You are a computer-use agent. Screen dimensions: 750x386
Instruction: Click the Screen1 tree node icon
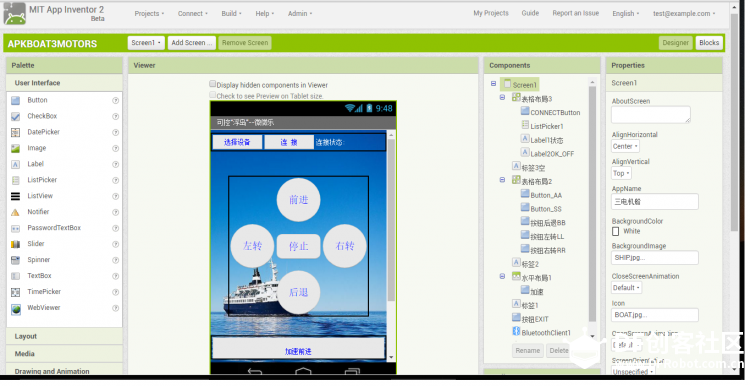point(507,84)
